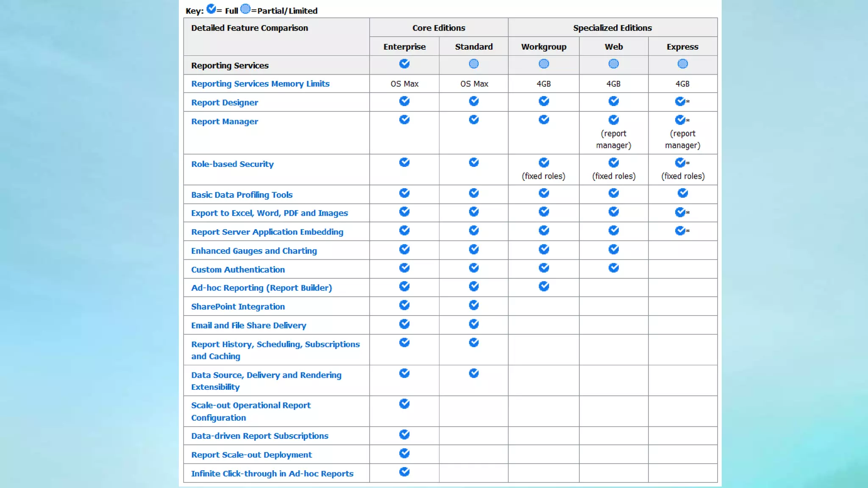
Task: Open Enhanced Gauges and Charting link
Action: coord(253,251)
